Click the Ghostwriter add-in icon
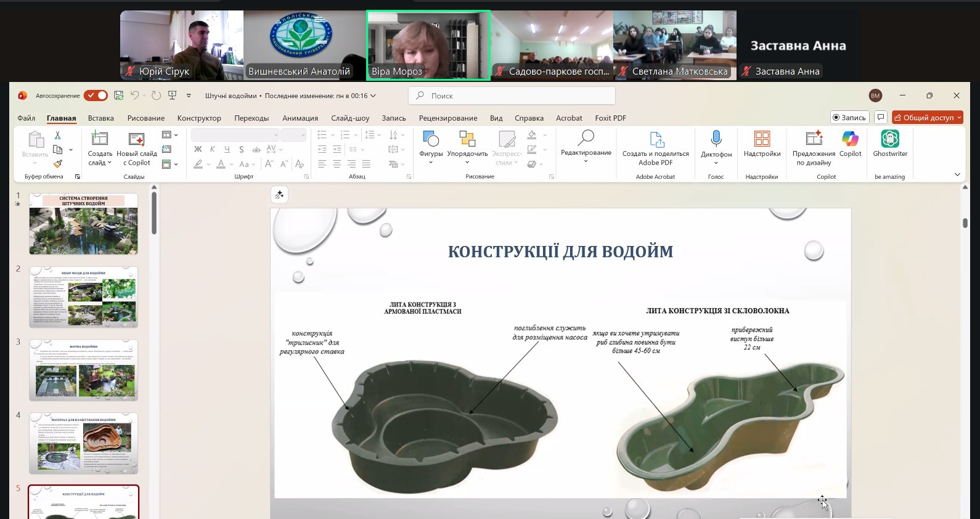The image size is (980, 519). [x=889, y=139]
